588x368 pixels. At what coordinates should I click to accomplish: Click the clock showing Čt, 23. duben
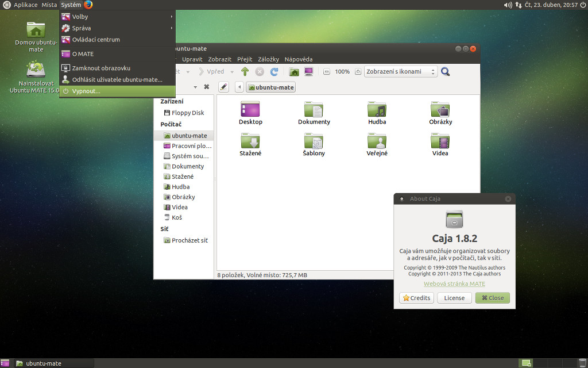(551, 5)
